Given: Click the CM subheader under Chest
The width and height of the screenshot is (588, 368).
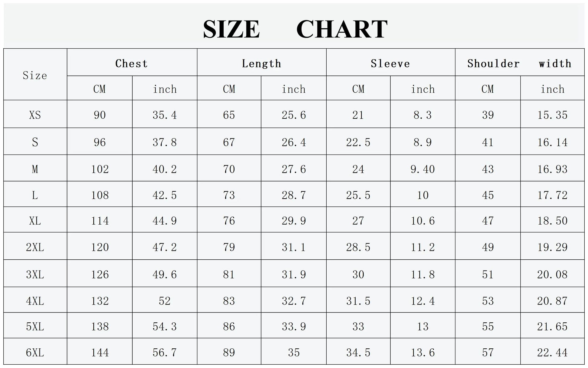Looking at the screenshot, I should coord(99,89).
